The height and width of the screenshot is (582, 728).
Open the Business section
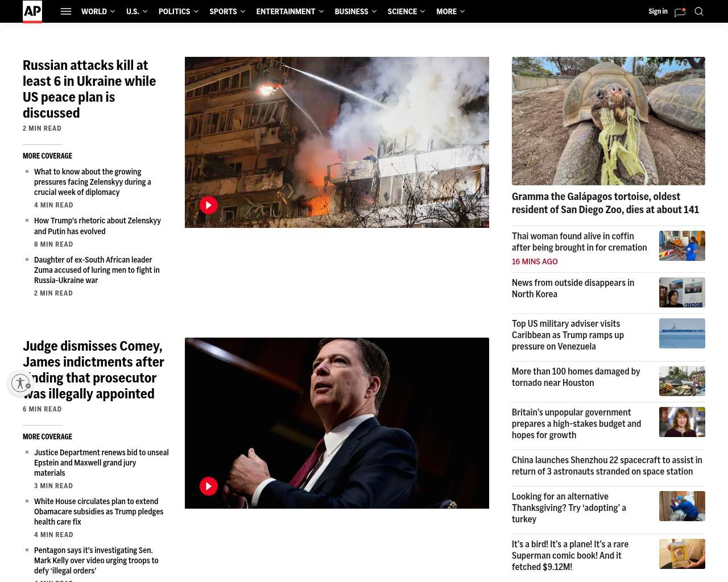(x=351, y=11)
